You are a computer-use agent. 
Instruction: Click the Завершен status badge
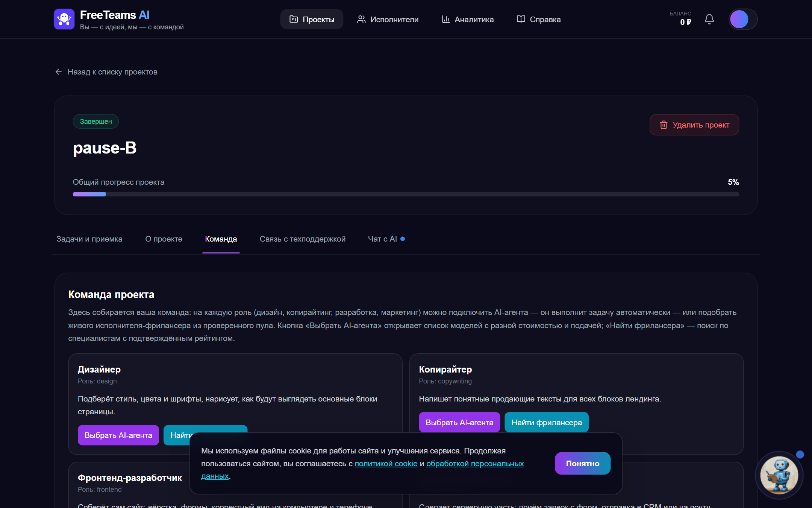click(x=96, y=122)
